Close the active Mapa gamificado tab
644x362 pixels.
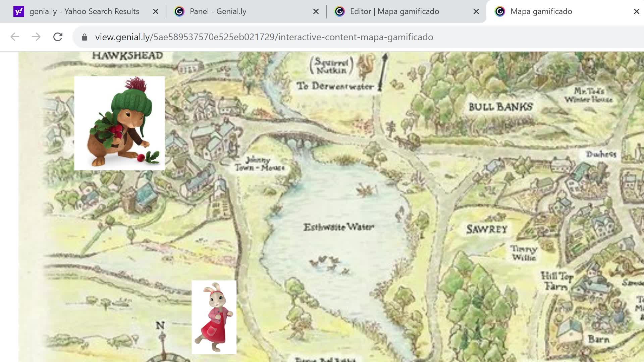pyautogui.click(x=636, y=12)
